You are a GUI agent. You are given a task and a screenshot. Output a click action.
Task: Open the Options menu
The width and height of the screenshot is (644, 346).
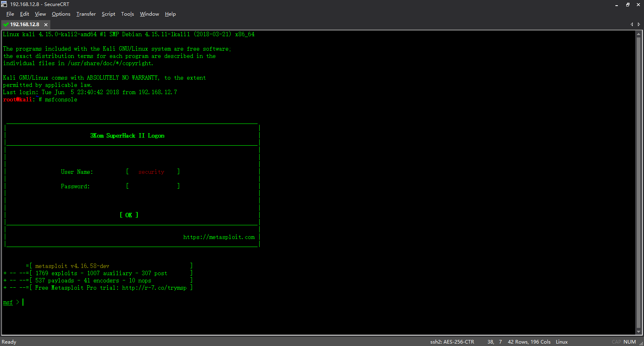click(x=61, y=14)
